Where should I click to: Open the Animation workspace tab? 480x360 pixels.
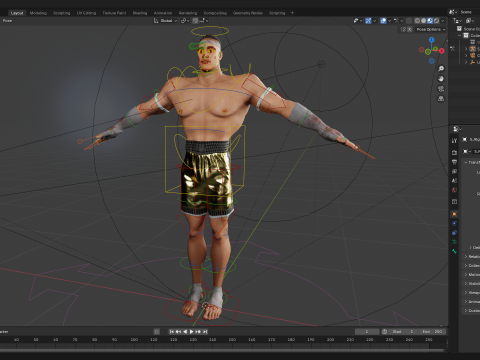click(163, 13)
